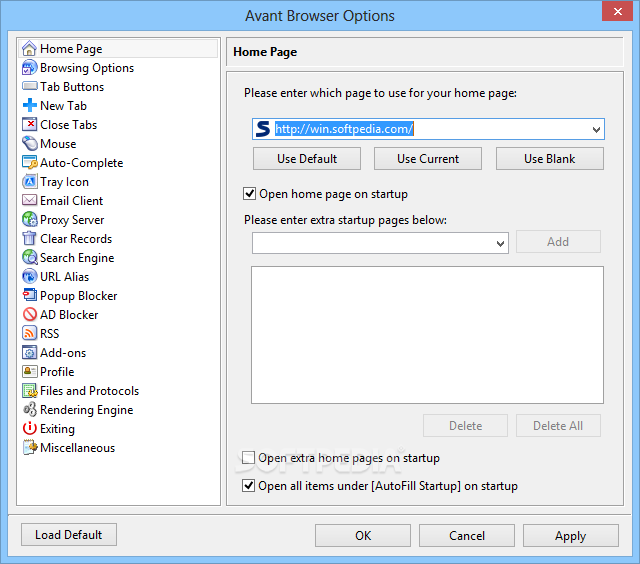Uncheck Open home page on startup
The image size is (640, 564).
(249, 193)
